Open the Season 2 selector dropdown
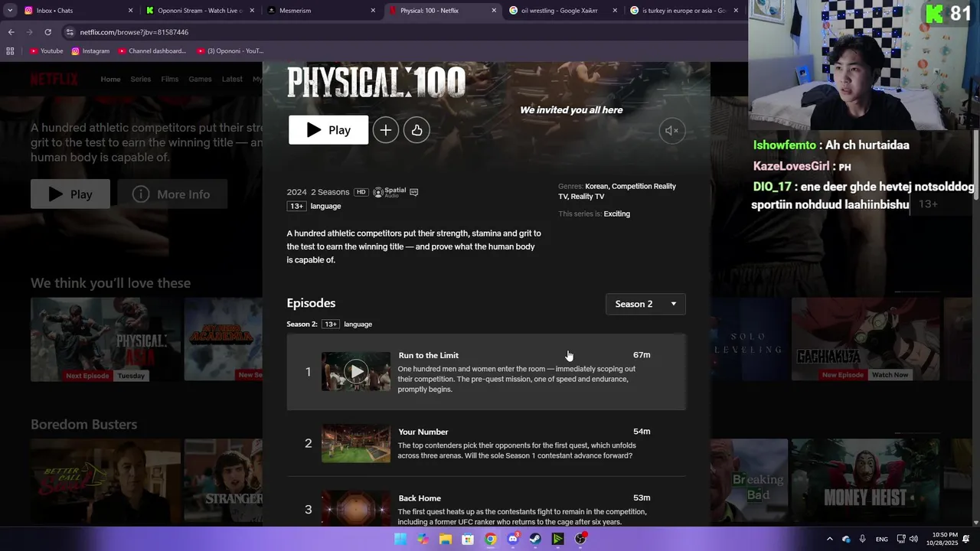980x551 pixels. tap(645, 304)
